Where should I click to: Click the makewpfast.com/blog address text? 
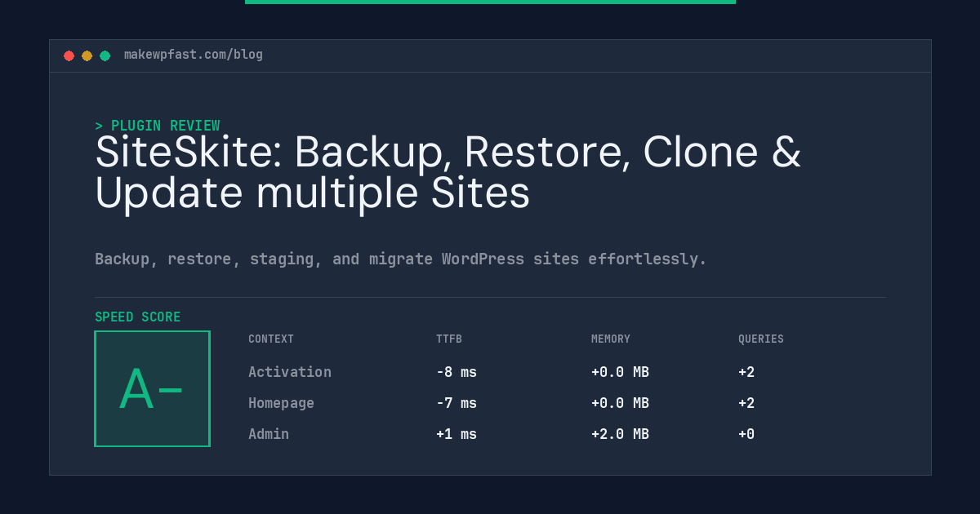[194, 55]
